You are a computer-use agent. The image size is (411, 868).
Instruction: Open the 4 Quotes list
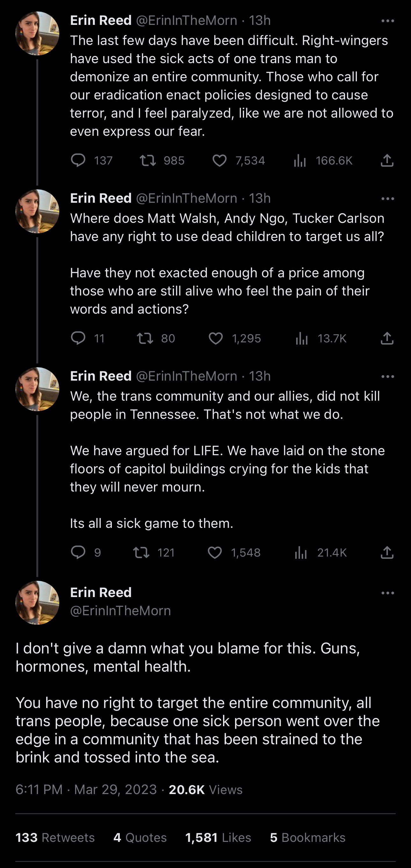pos(140,838)
